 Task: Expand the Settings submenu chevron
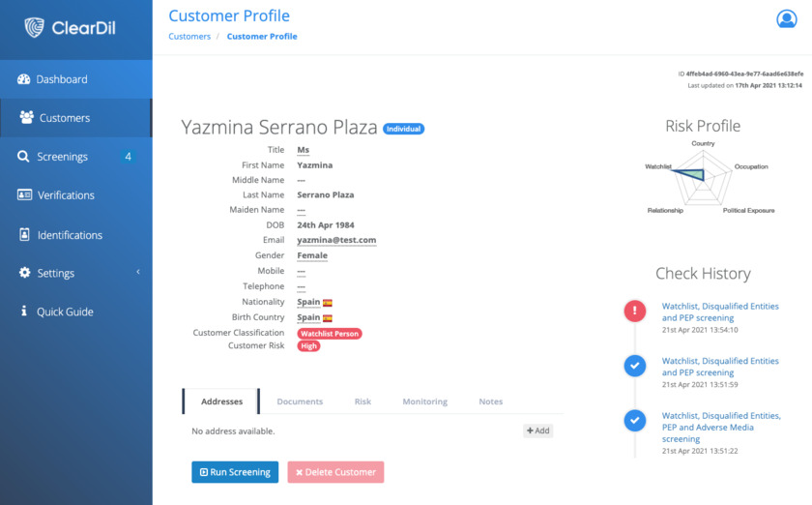(x=138, y=273)
